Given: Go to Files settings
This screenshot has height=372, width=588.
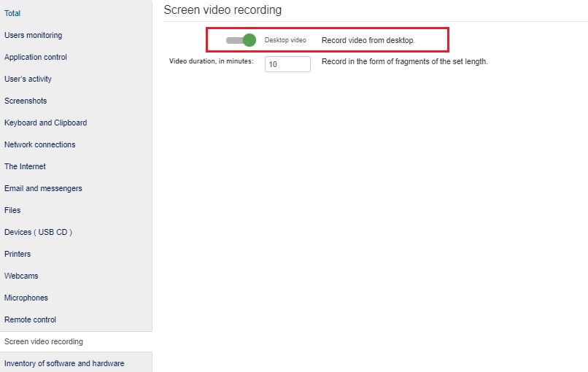Looking at the screenshot, I should pos(12,210).
